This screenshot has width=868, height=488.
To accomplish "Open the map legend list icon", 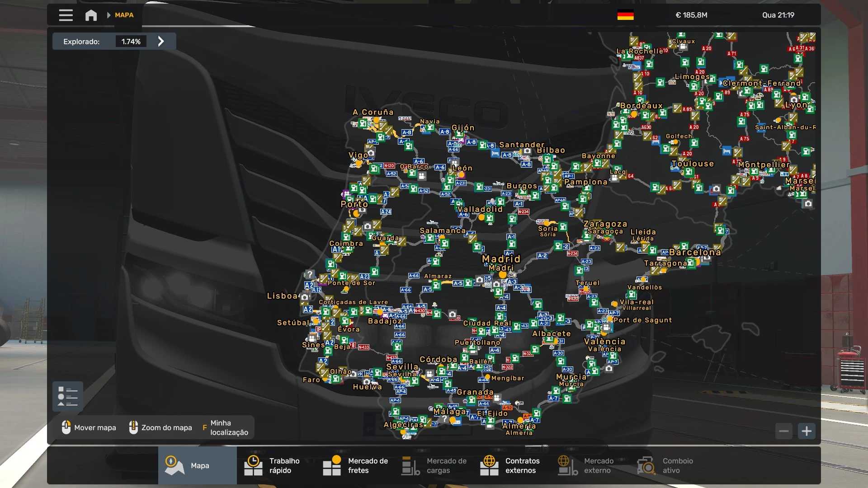I will pyautogui.click(x=68, y=396).
